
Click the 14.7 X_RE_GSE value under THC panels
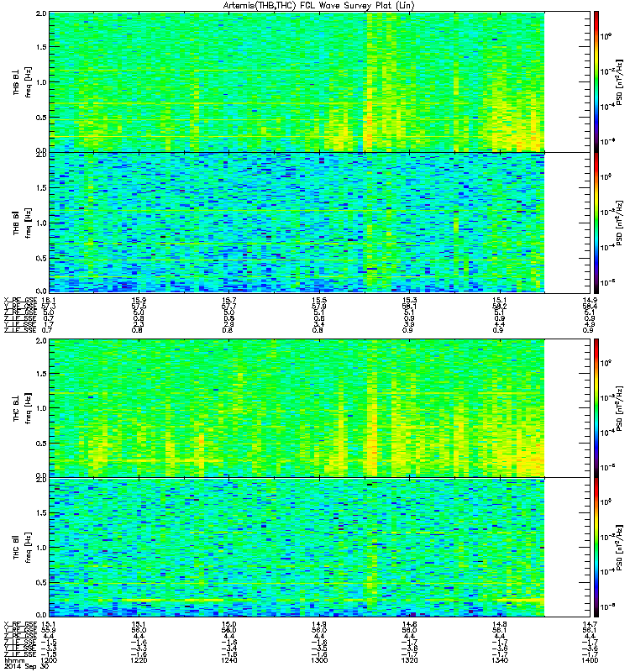coord(590,624)
